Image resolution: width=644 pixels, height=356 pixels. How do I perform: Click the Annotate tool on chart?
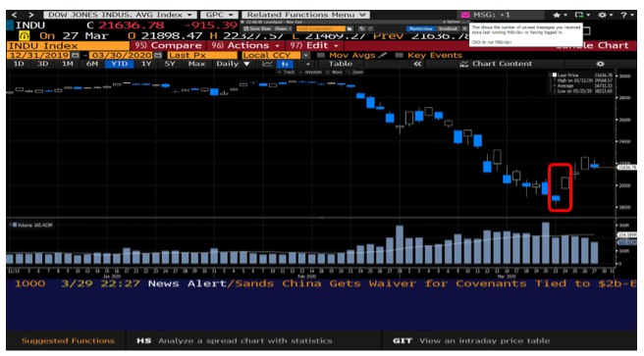[x=310, y=72]
